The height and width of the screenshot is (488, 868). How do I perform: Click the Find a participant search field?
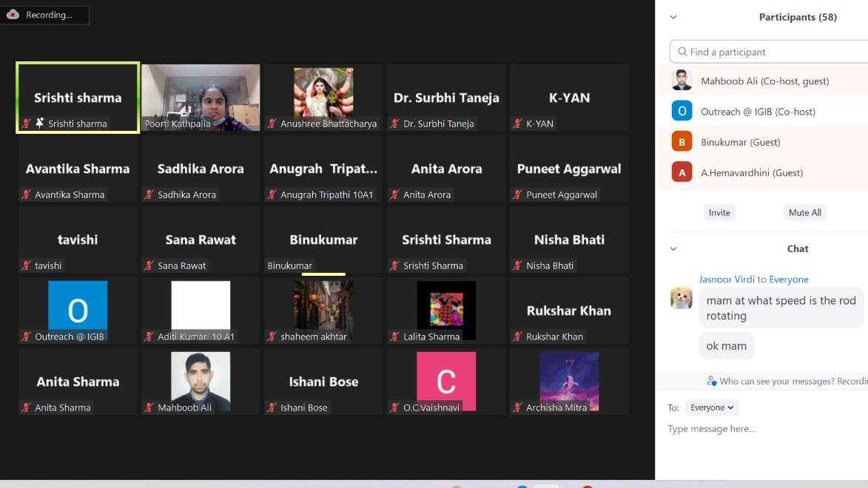point(769,52)
